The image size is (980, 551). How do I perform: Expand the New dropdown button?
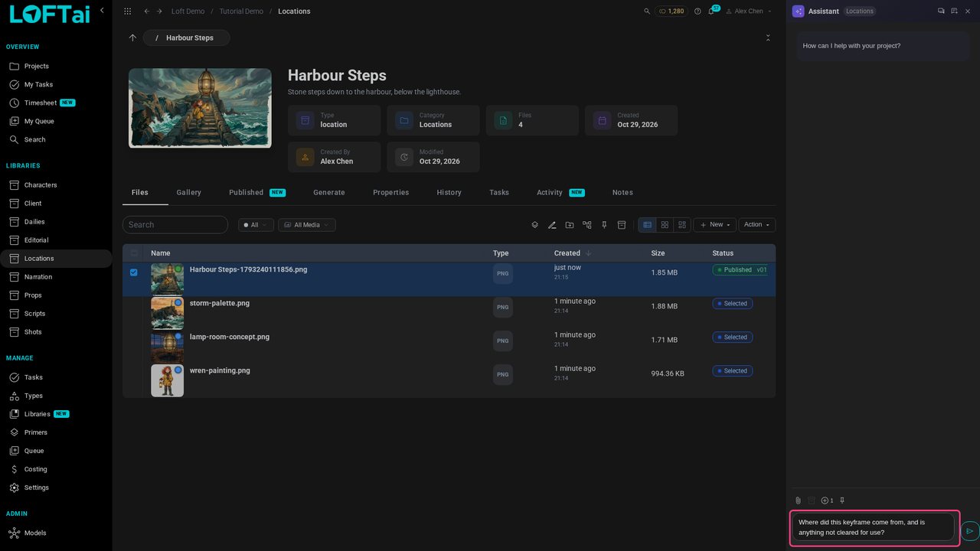(x=715, y=225)
